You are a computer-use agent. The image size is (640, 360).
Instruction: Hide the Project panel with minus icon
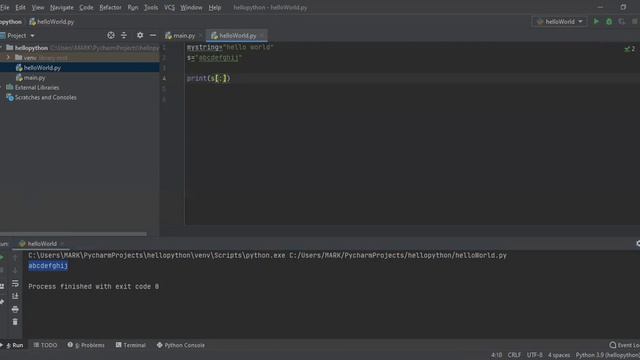(x=153, y=36)
